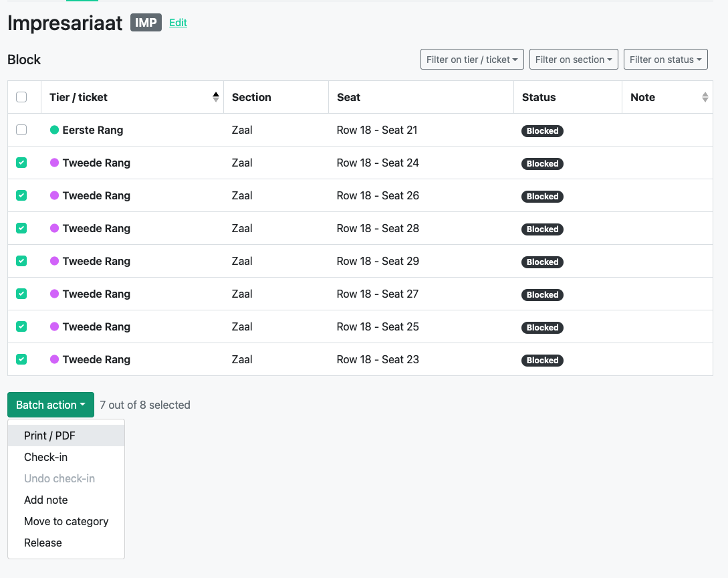Uncheck the Row 18 - Seat 23 checkbox
Image resolution: width=728 pixels, height=578 pixels.
pos(21,359)
